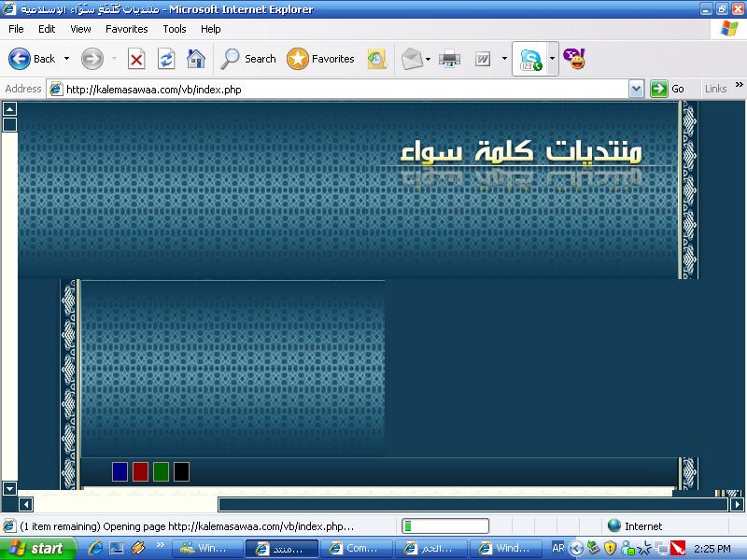Choose the red color theme swatch

pos(140,471)
